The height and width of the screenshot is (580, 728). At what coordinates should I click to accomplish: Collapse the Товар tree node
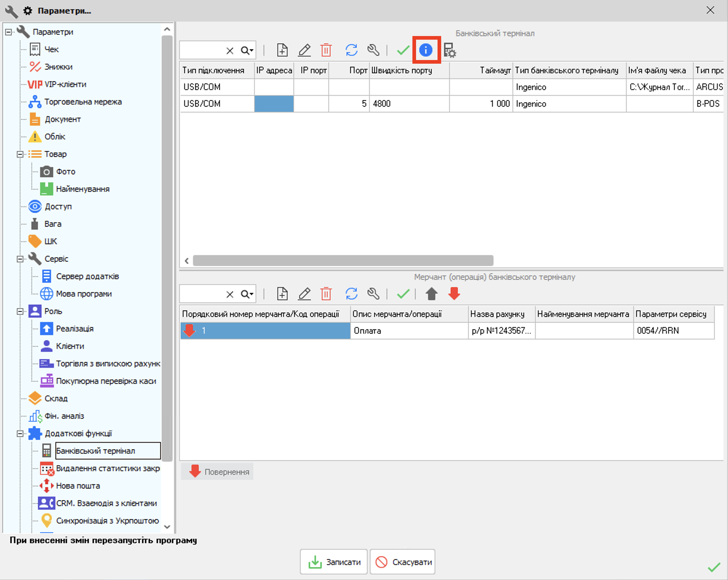(x=20, y=154)
